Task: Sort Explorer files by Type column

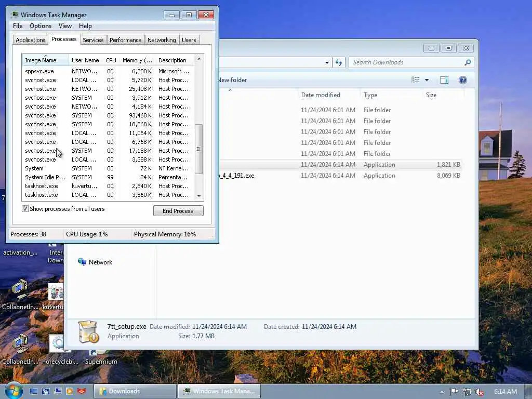Action: click(x=391, y=95)
